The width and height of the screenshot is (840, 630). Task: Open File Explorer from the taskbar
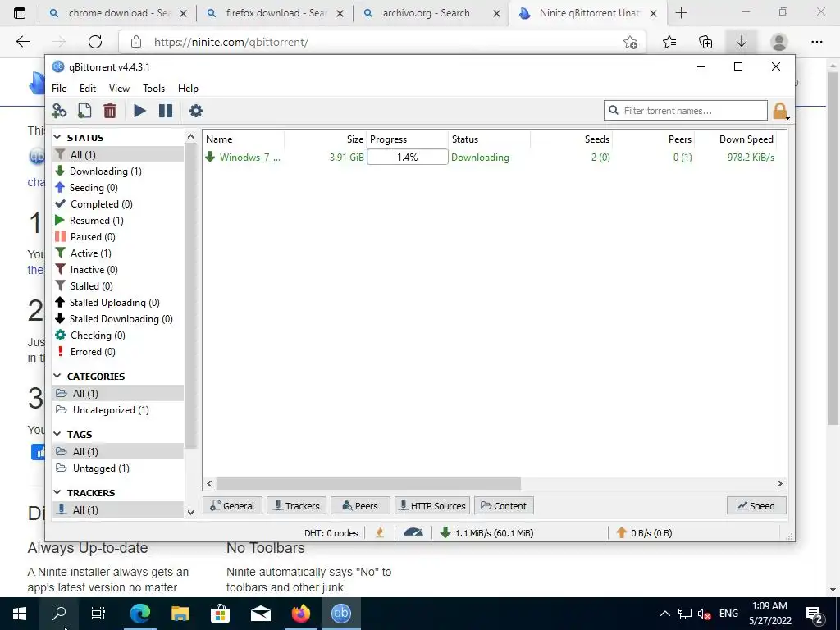pos(180,614)
